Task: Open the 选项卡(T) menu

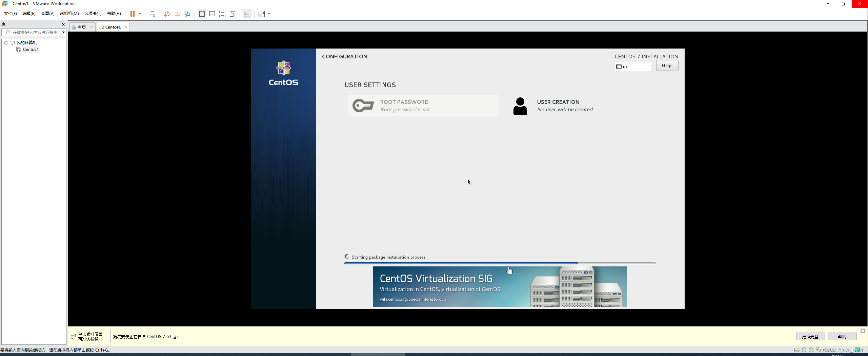Action: click(93, 14)
